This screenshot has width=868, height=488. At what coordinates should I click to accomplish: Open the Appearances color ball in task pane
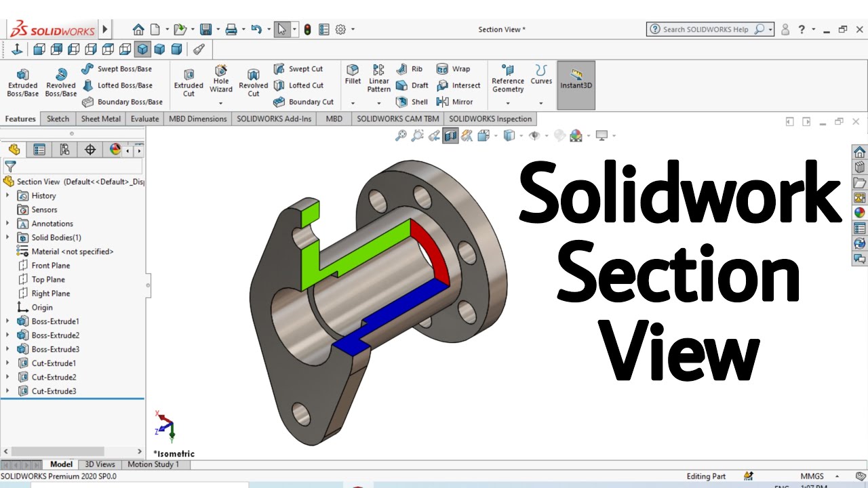(x=859, y=212)
